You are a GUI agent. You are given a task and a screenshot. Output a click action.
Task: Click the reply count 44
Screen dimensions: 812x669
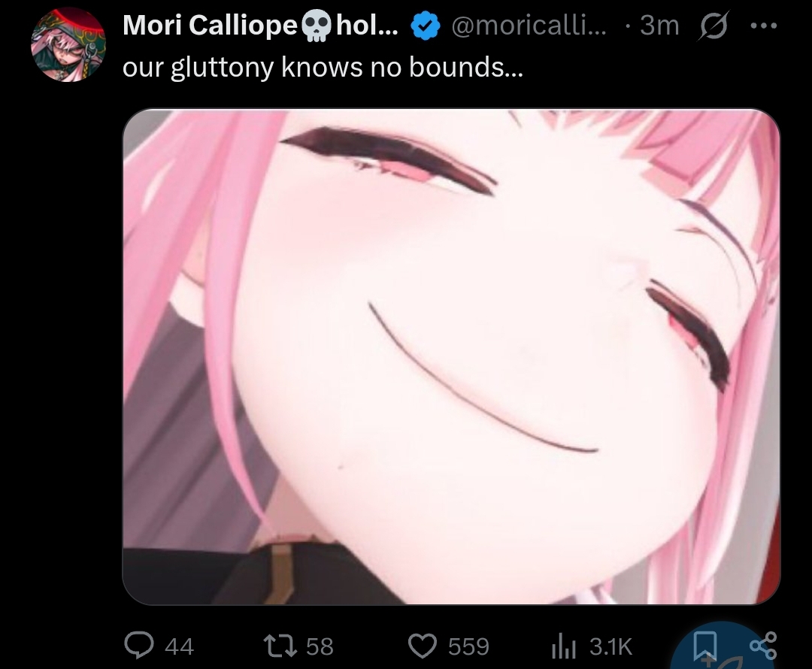click(x=179, y=646)
